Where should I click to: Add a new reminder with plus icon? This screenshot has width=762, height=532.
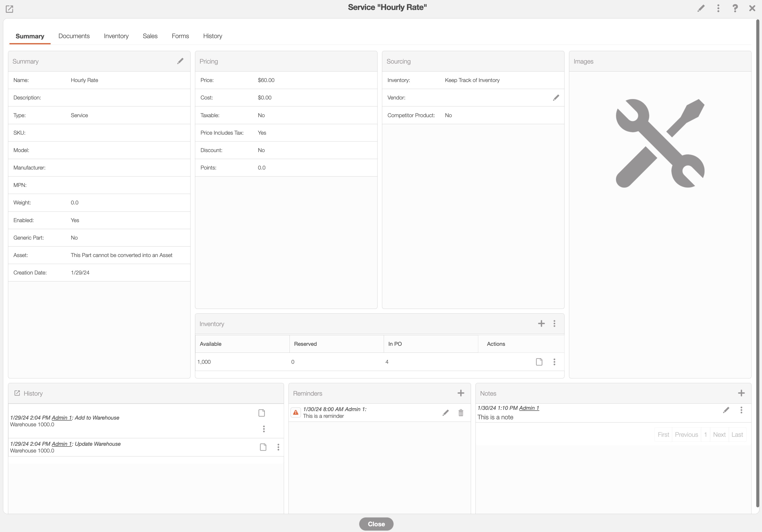[x=461, y=393]
